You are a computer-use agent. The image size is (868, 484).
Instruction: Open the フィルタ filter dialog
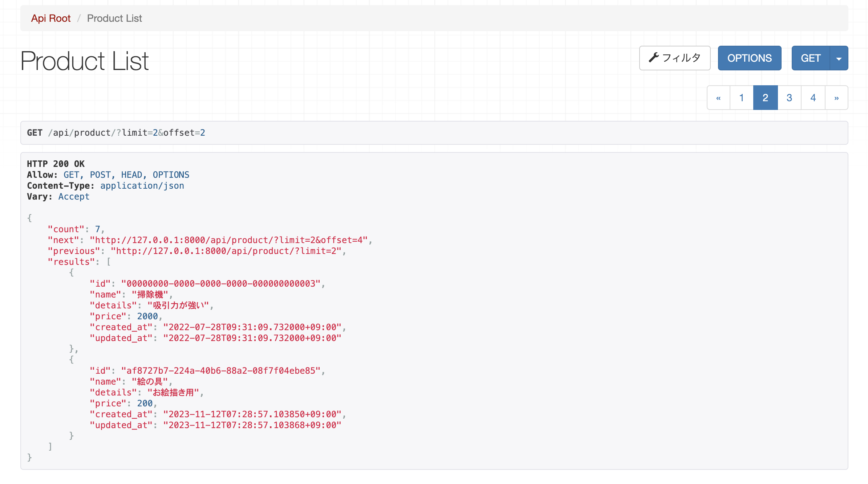pyautogui.click(x=675, y=58)
